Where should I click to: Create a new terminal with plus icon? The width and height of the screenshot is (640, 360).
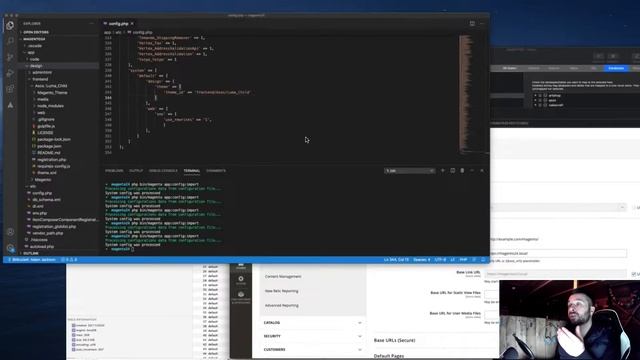(442, 171)
